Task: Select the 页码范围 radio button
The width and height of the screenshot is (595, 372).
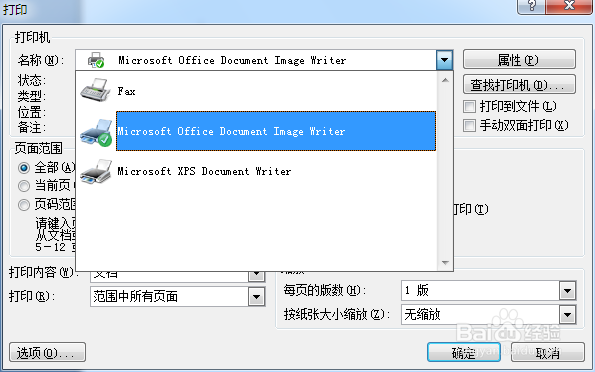Action: pyautogui.click(x=24, y=205)
